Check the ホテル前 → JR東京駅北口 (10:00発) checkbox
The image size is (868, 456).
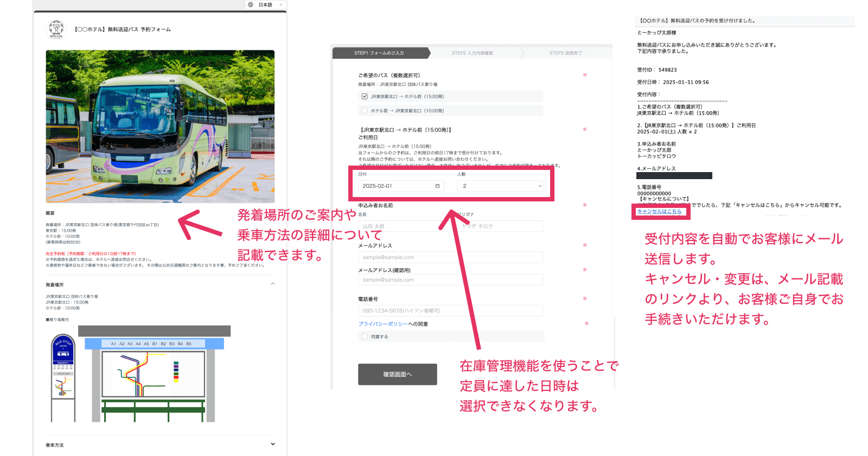coord(365,111)
